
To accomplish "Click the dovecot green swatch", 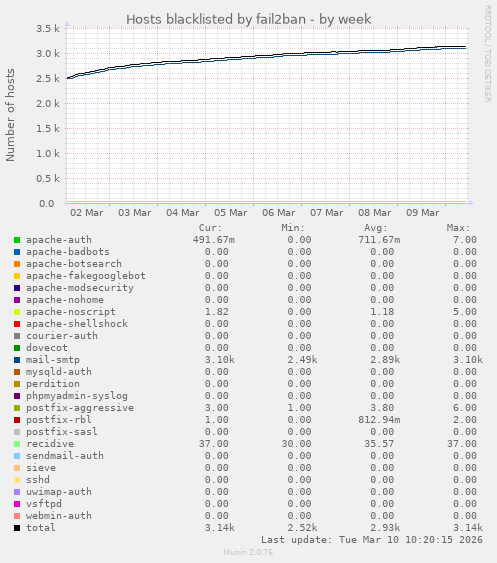I will pyautogui.click(x=17, y=348).
